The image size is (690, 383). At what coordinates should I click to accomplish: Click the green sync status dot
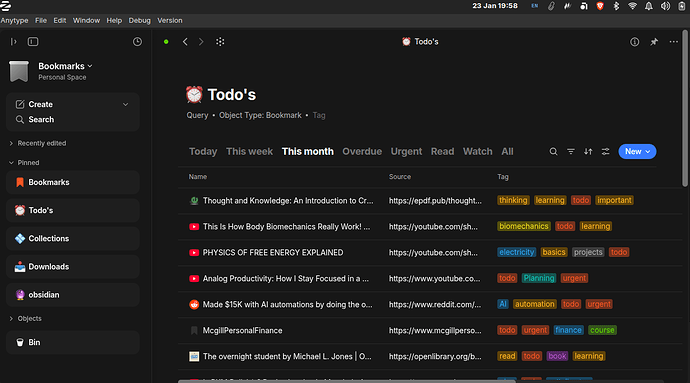tap(166, 42)
